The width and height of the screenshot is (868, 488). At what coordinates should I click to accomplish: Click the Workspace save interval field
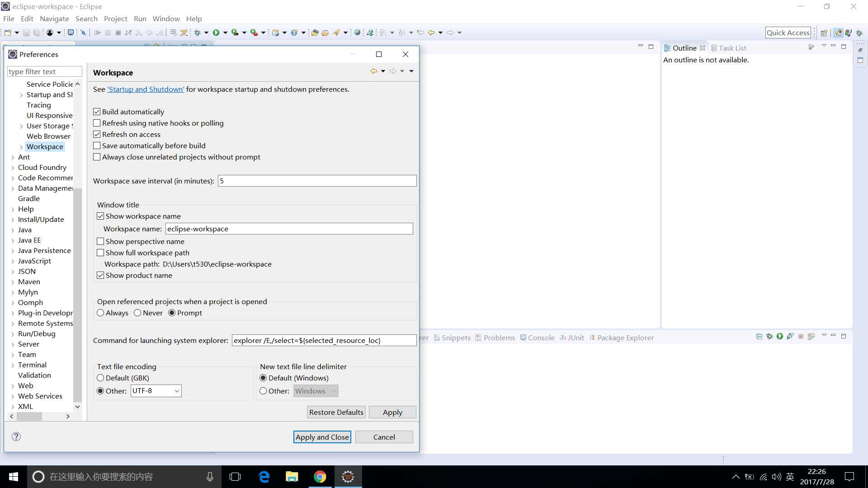tap(316, 181)
